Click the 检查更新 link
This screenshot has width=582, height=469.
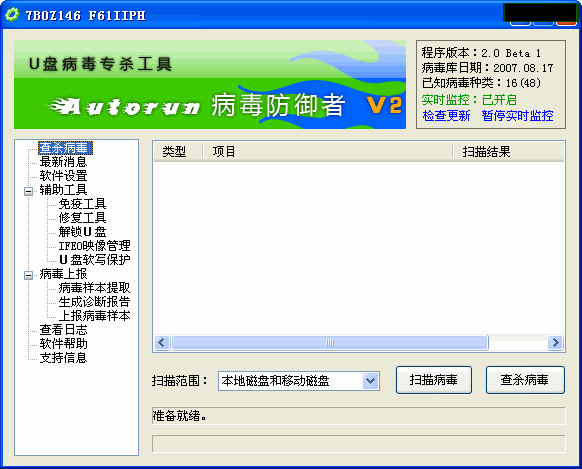446,116
